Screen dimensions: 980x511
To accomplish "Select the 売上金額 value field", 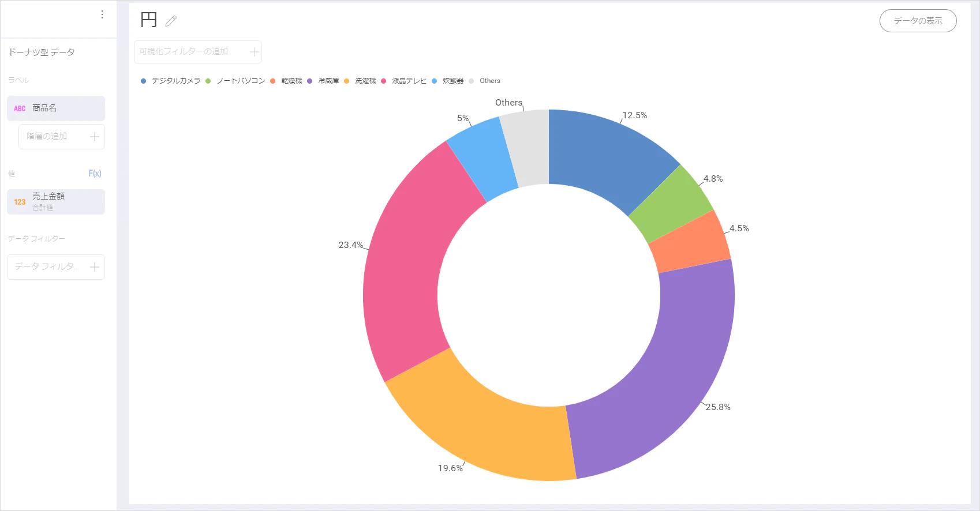I will 56,202.
